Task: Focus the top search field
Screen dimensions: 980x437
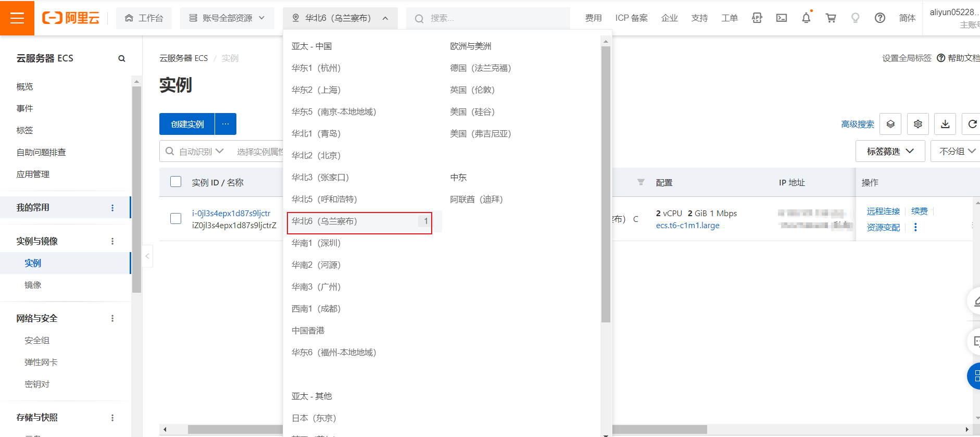Action: pos(488,18)
